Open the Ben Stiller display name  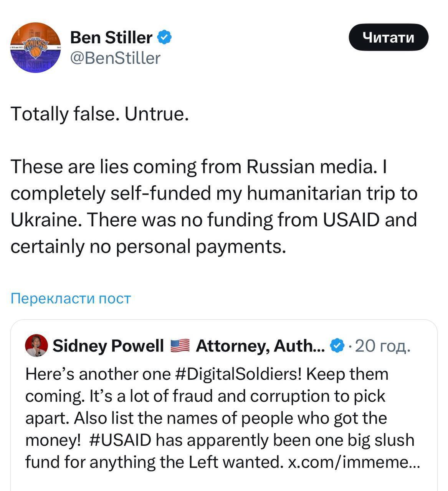[111, 38]
